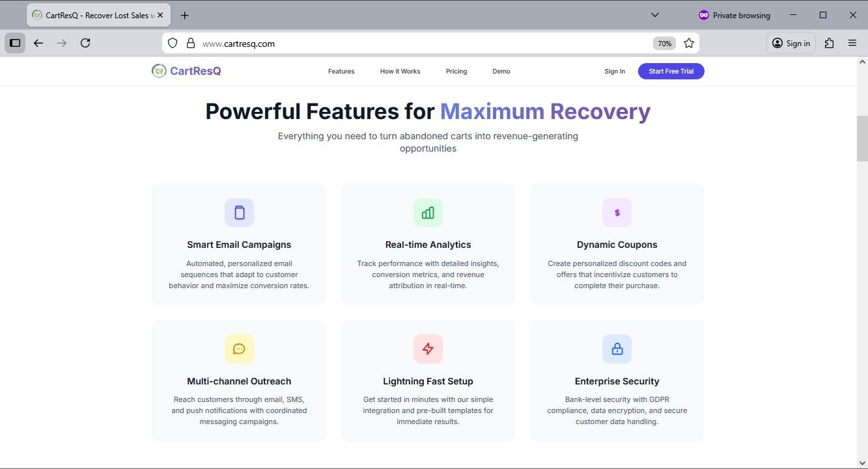Bookmark the page with the star icon
The image size is (868, 469).
[689, 43]
